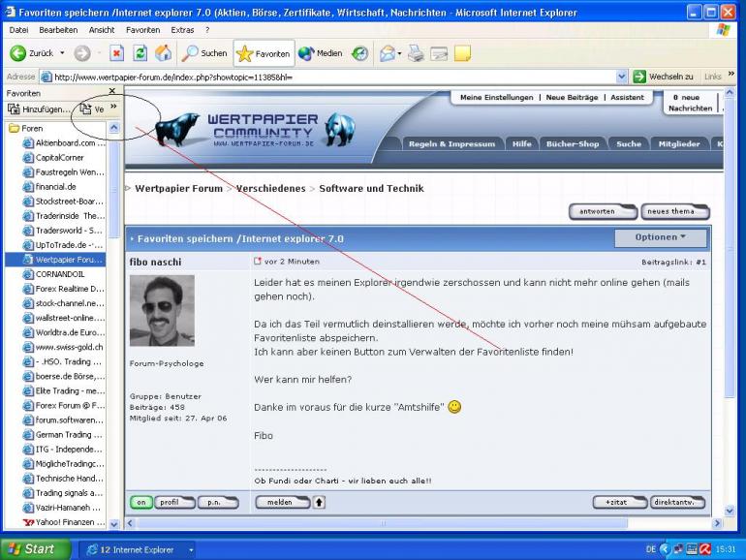Go to the home page icon
Viewport: 746px width, 560px height.
coord(163,53)
